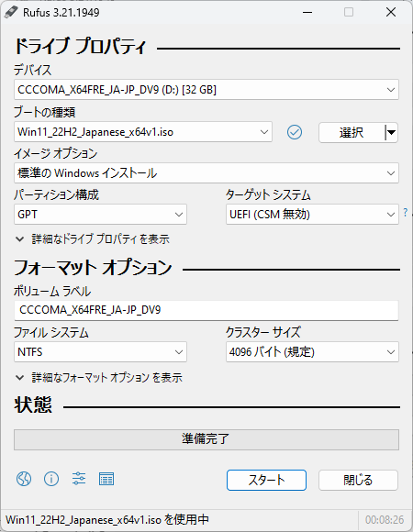Expand 詳細なフォーマット オプション を表示
The height and width of the screenshot is (532, 413).
tap(99, 377)
